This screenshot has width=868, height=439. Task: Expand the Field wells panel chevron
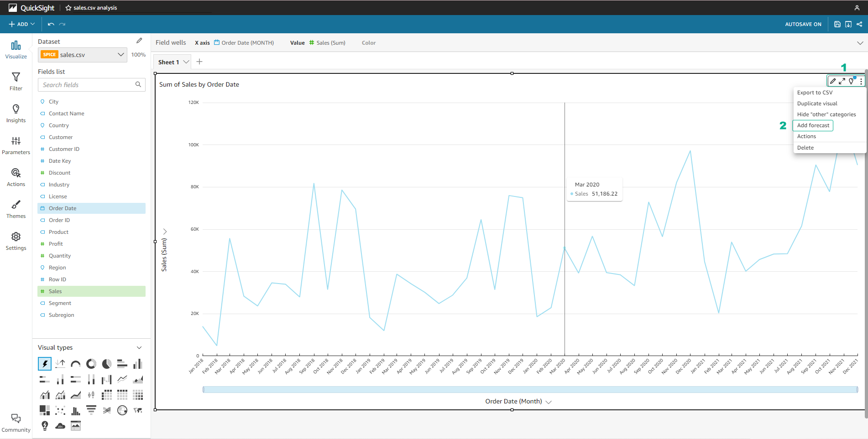click(x=860, y=43)
